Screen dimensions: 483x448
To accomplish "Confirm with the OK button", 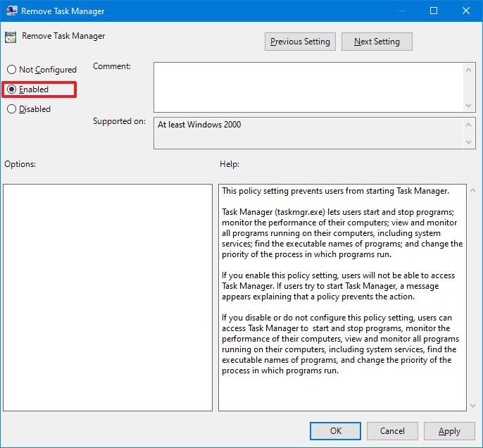I will coord(335,431).
